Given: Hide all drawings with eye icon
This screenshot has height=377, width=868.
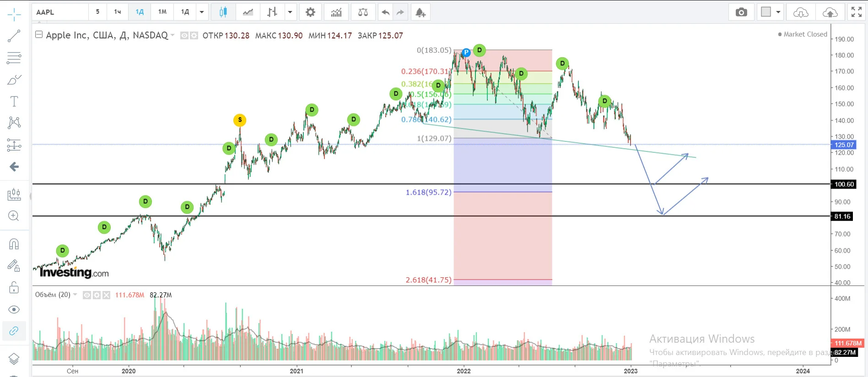Looking at the screenshot, I should pyautogui.click(x=14, y=310).
